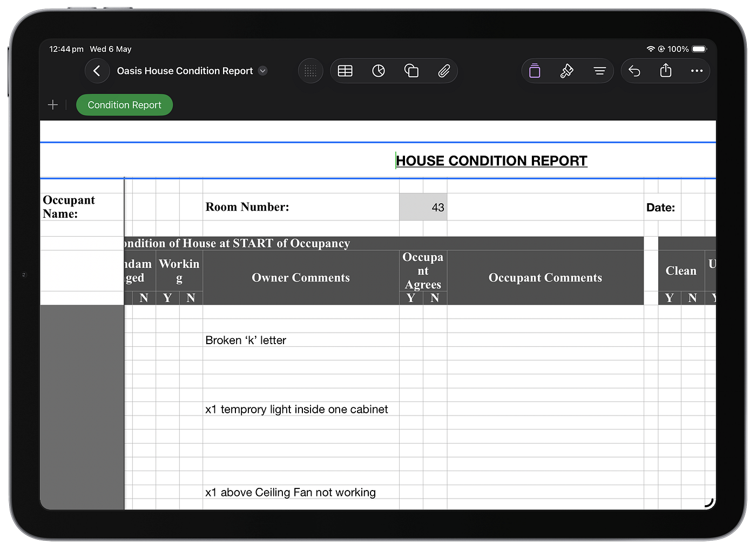This screenshot has height=550, width=756.
Task: Open the Oasis House Condition Report title dropdown
Action: 263,71
